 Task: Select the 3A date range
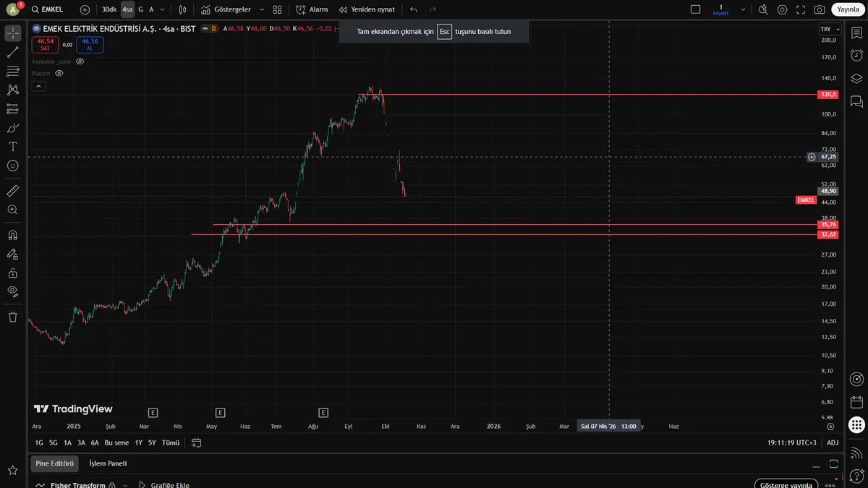pyautogui.click(x=81, y=442)
